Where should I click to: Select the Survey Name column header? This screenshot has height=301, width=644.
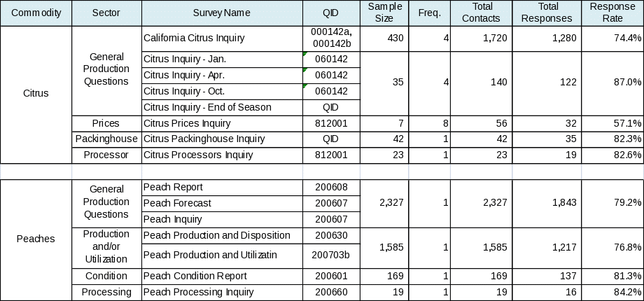tap(222, 13)
